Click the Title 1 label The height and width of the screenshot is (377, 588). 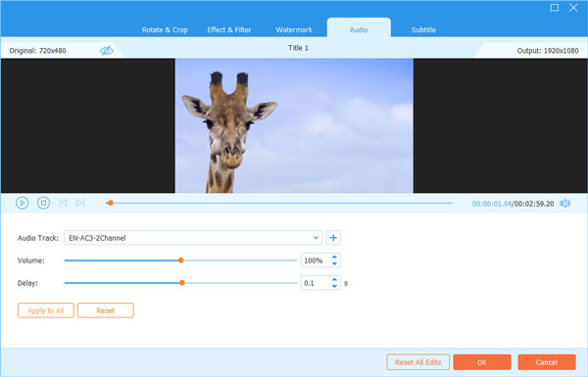tap(298, 48)
